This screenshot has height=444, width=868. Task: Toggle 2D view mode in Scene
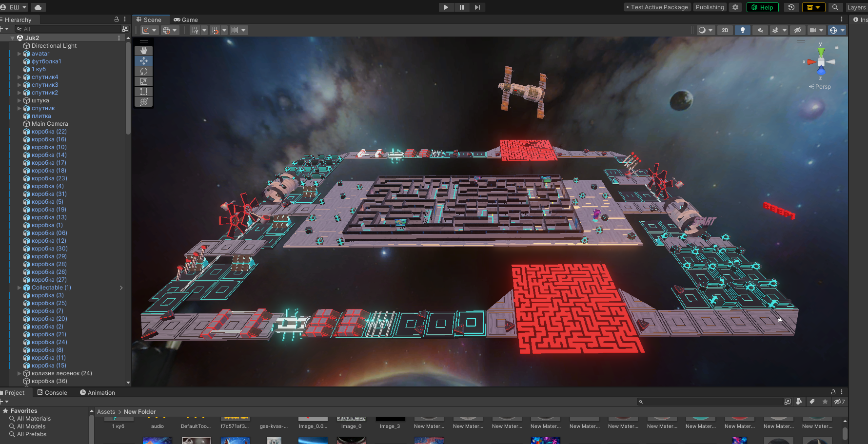725,30
